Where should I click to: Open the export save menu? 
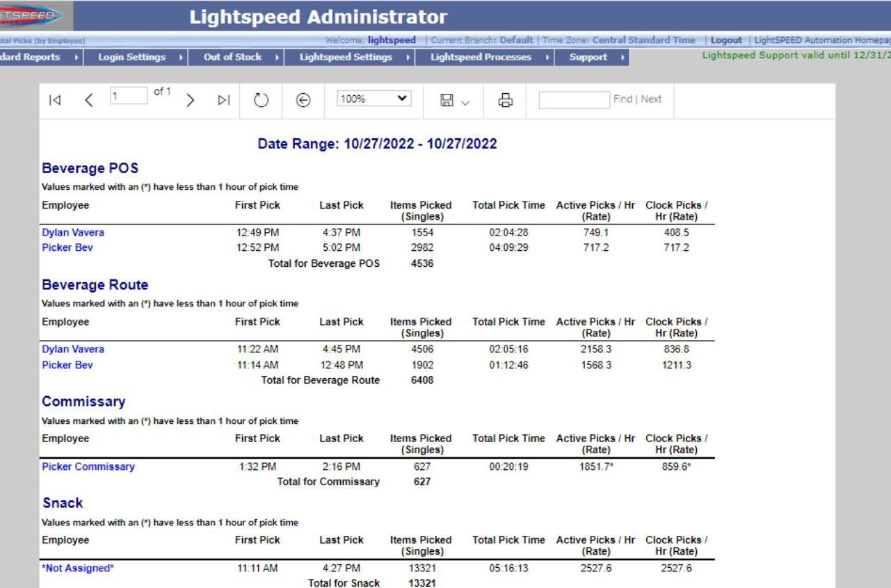[x=453, y=101]
